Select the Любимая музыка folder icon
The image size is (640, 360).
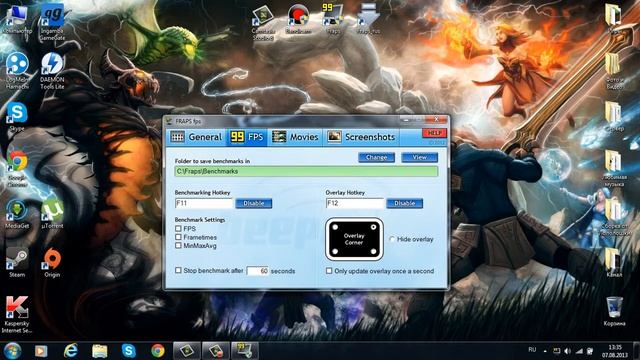(614, 168)
